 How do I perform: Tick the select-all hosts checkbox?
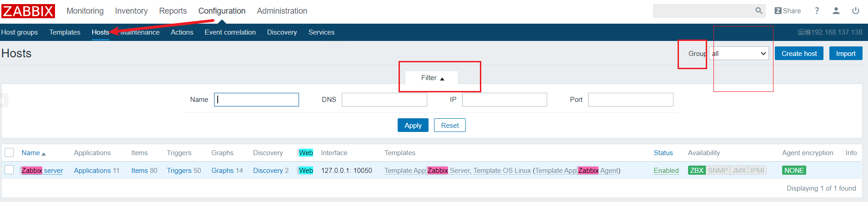[9, 152]
